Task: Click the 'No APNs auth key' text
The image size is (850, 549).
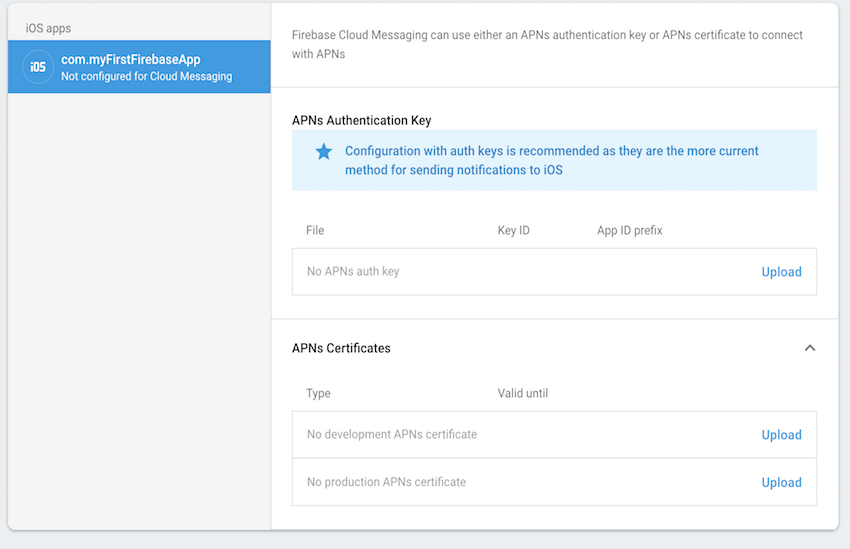Action: point(353,272)
